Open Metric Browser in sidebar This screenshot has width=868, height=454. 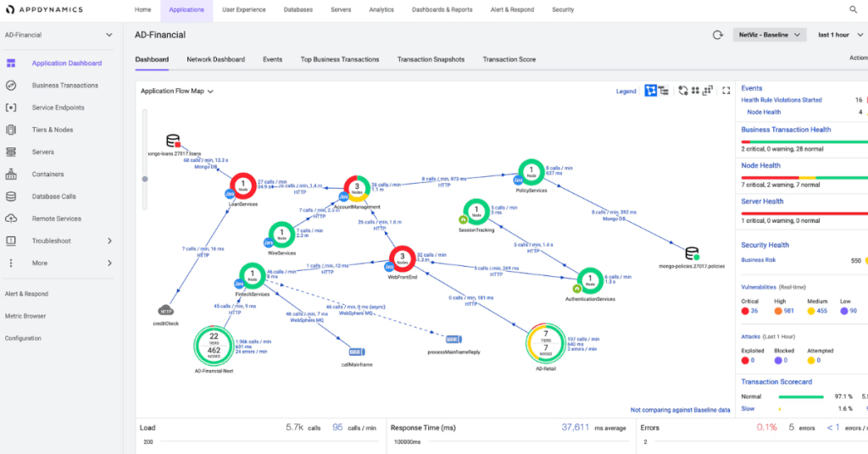[x=25, y=316]
